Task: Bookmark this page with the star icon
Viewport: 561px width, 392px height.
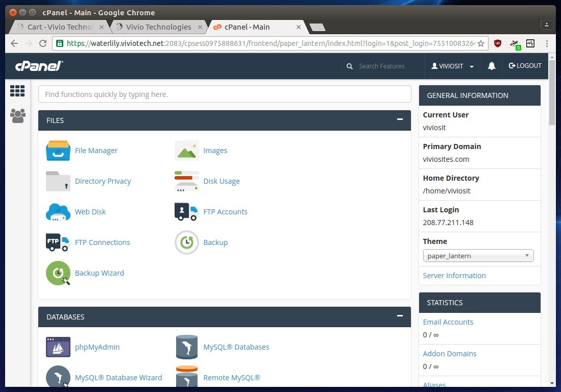Action: coord(481,43)
